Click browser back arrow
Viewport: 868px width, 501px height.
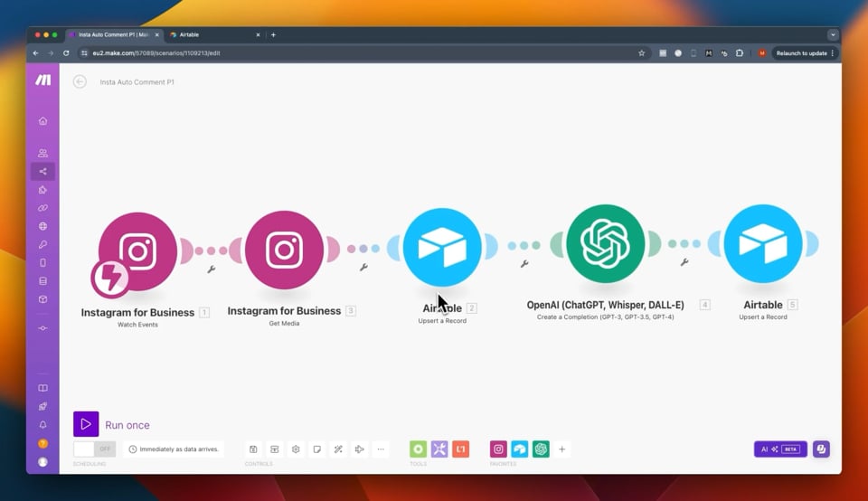pos(35,53)
